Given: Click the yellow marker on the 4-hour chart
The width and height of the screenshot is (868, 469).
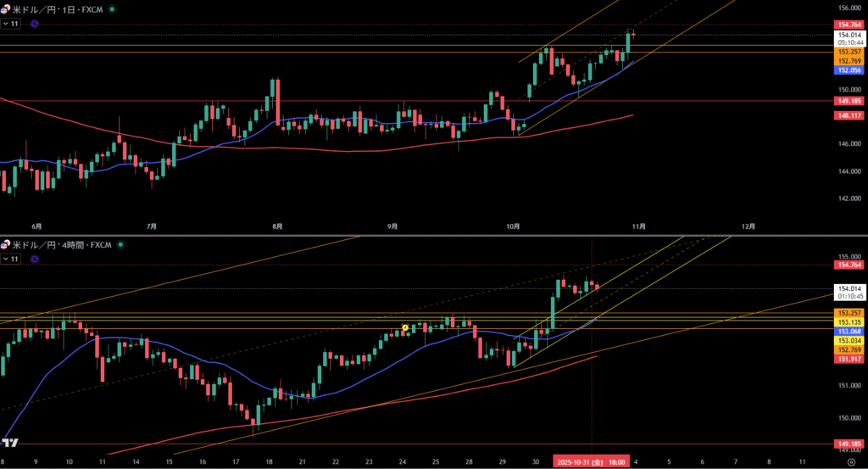Looking at the screenshot, I should (x=405, y=327).
